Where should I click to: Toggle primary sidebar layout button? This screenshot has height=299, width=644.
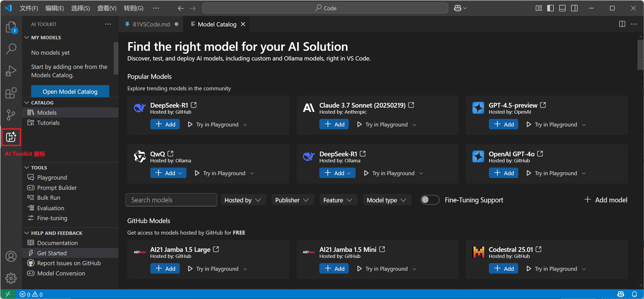pyautogui.click(x=550, y=8)
